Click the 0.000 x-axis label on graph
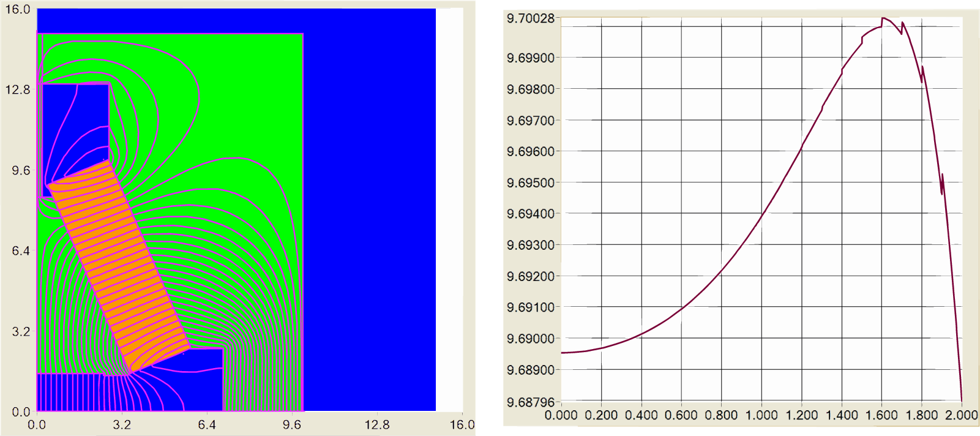Viewport: 980px width, 436px height. point(561,415)
